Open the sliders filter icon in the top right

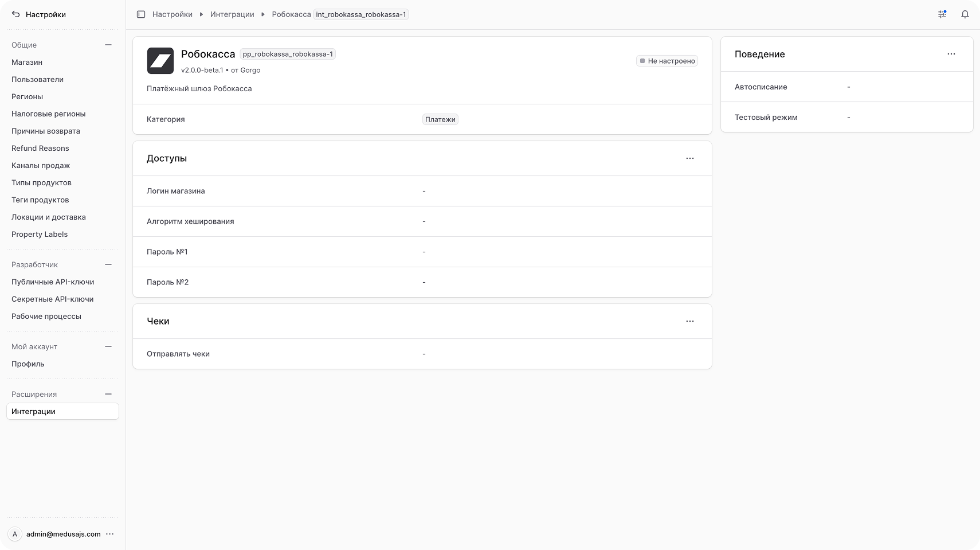click(942, 14)
